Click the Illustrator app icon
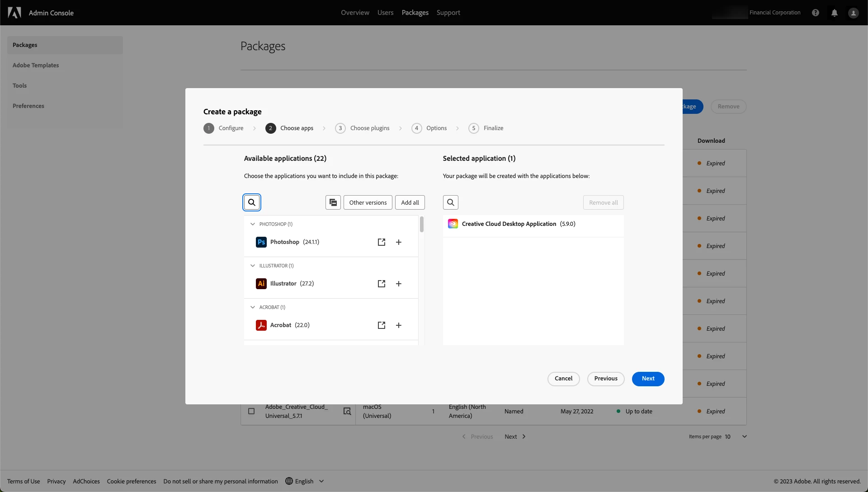This screenshot has width=868, height=492. [261, 284]
